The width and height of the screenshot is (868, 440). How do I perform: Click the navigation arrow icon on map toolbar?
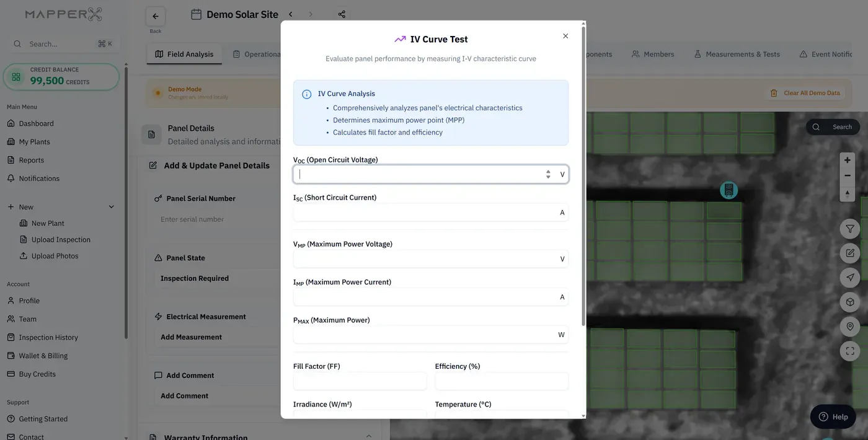(850, 278)
